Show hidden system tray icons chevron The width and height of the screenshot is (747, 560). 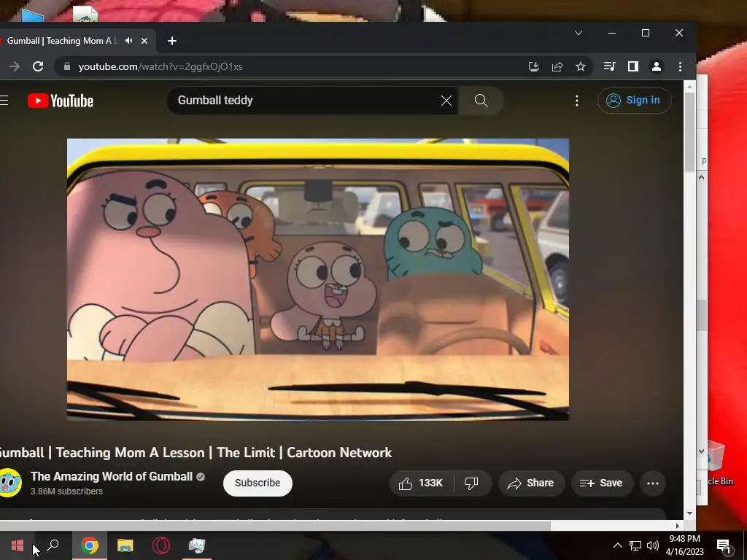(617, 545)
